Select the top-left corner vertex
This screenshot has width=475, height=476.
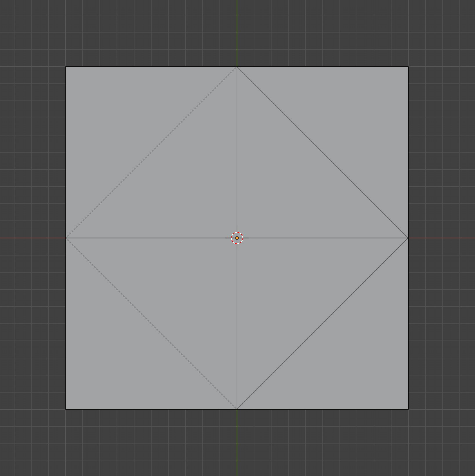66,66
